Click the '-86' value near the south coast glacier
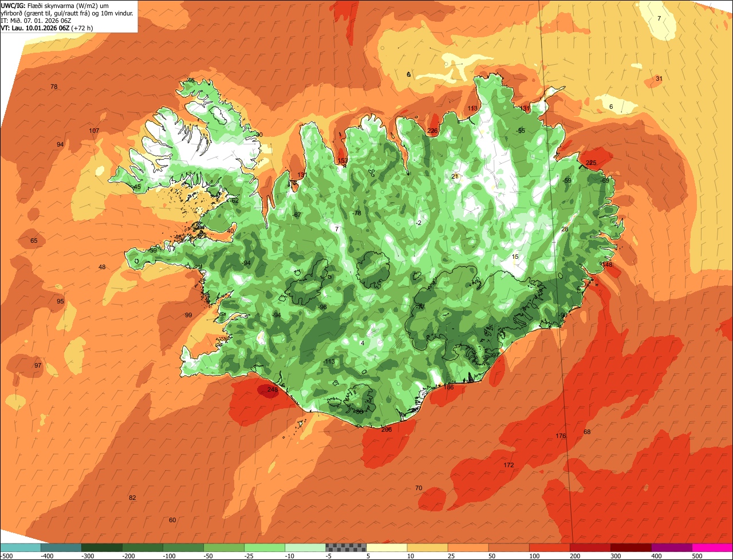The height and width of the screenshot is (560, 733). point(358,412)
